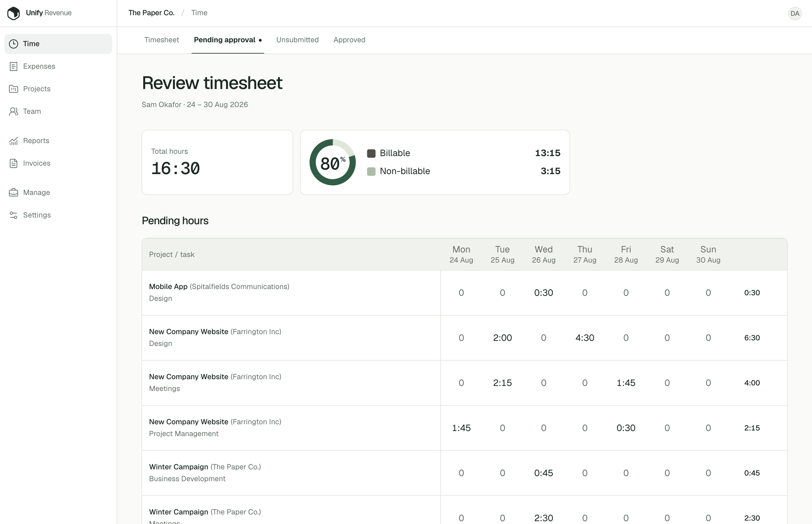Click the 80% billable donut chart
Viewport: 812px width, 524px height.
point(333,162)
